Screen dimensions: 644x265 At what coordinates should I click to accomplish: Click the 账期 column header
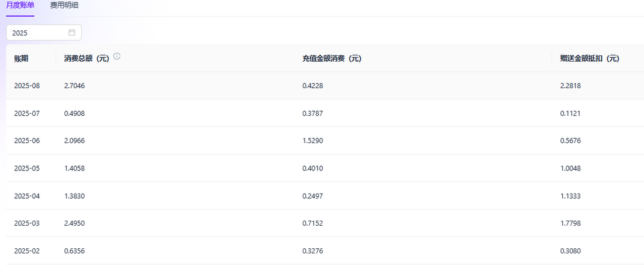[21, 59]
